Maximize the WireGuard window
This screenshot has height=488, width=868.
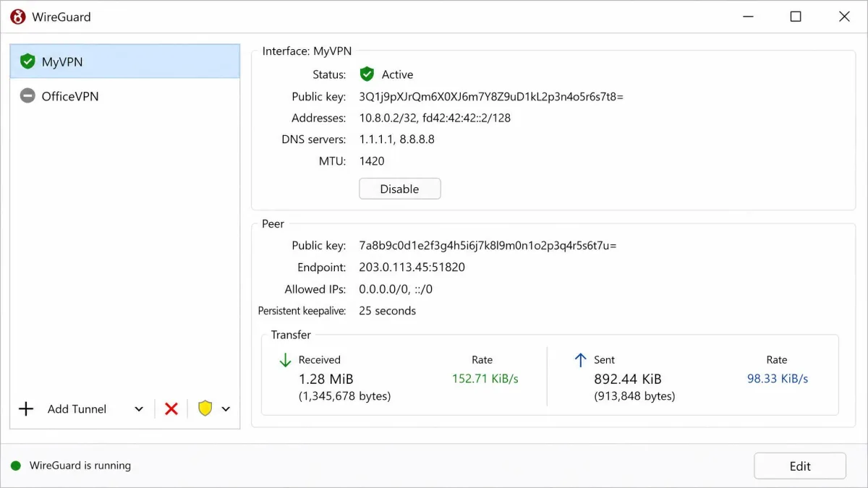(796, 17)
